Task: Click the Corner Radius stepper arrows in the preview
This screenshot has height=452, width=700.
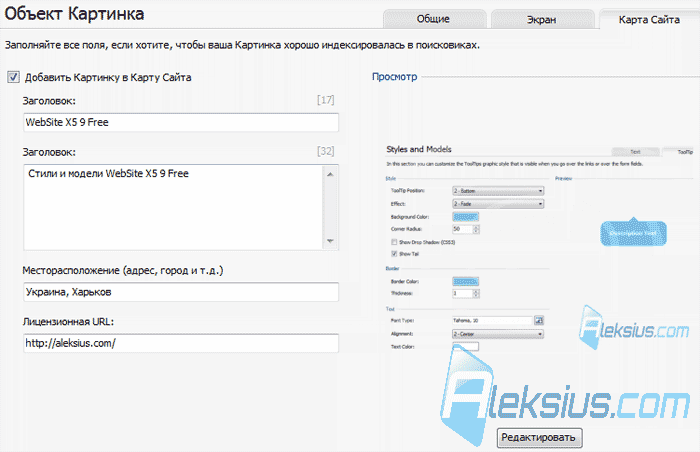Action: coord(476,229)
